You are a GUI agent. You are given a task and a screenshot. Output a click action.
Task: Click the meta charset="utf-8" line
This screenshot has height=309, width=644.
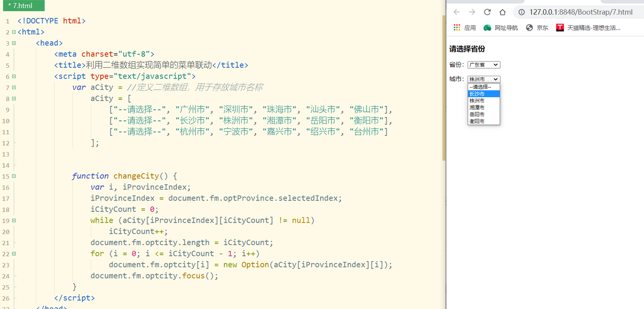click(x=104, y=54)
